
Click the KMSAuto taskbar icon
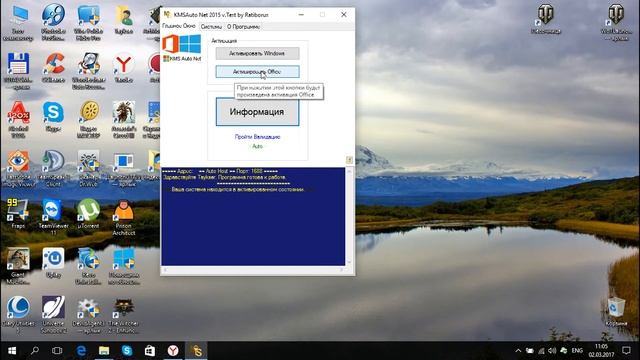pos(196,351)
